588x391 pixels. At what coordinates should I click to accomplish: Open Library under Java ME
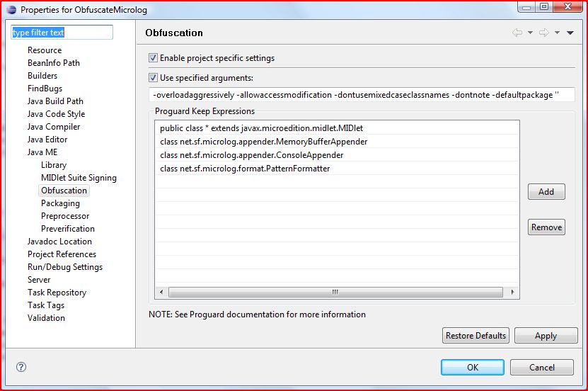pyautogui.click(x=54, y=165)
